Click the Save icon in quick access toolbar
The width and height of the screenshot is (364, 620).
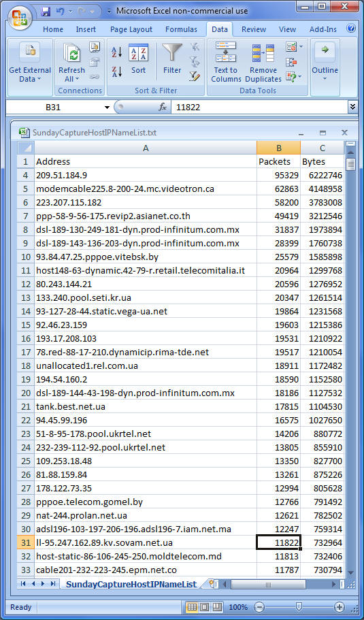(46, 11)
